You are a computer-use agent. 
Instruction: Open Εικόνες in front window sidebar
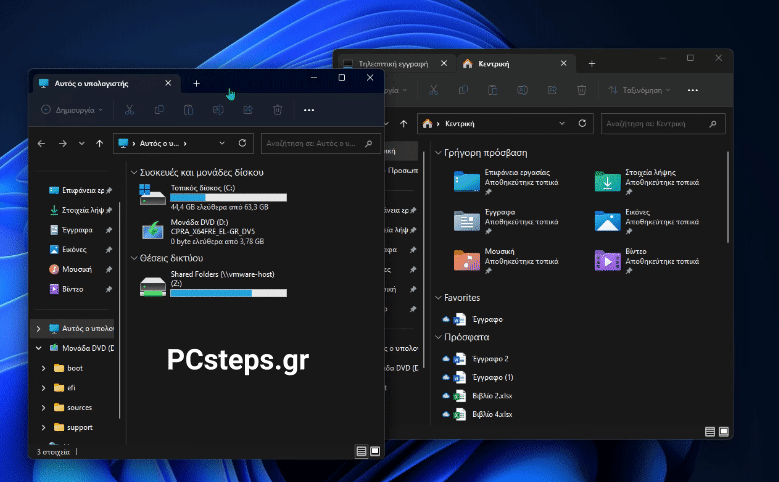point(75,249)
